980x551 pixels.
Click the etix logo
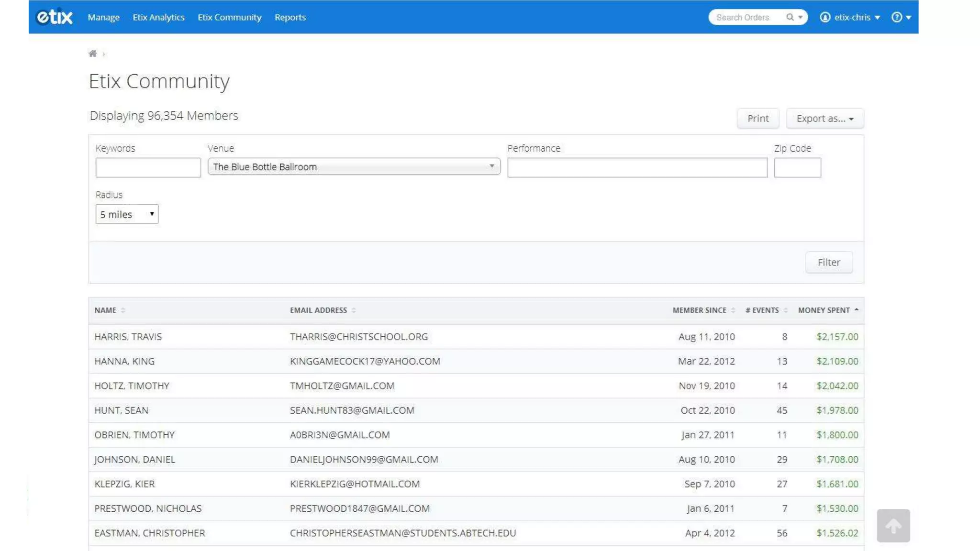click(55, 17)
